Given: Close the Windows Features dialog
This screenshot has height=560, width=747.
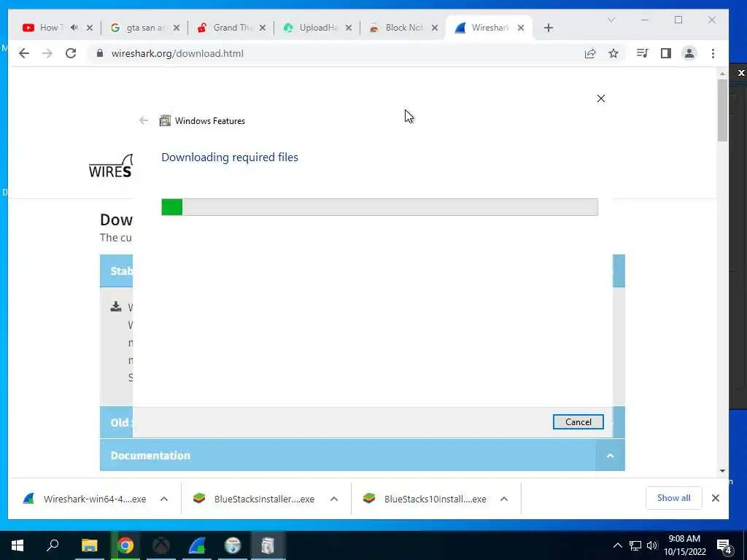Looking at the screenshot, I should [601, 98].
